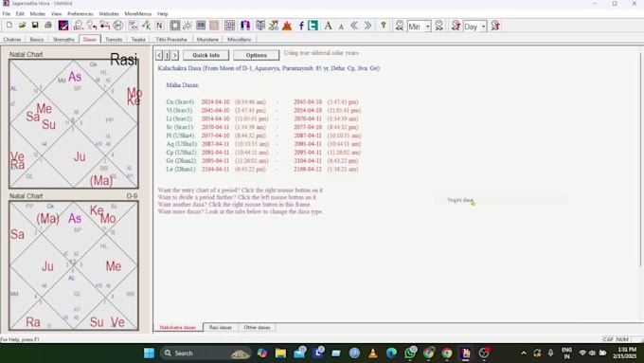This screenshot has width=644, height=363.
Task: Open the Day time-unit dropdown
Action: [483, 27]
